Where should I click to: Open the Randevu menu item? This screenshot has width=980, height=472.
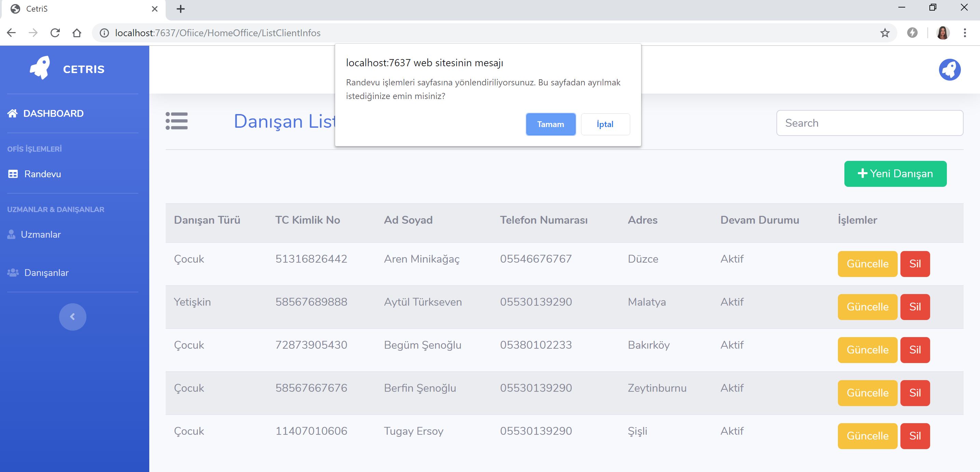click(x=42, y=174)
